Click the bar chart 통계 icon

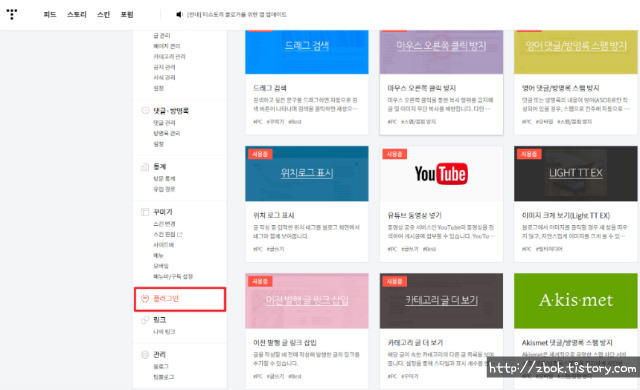point(145,166)
